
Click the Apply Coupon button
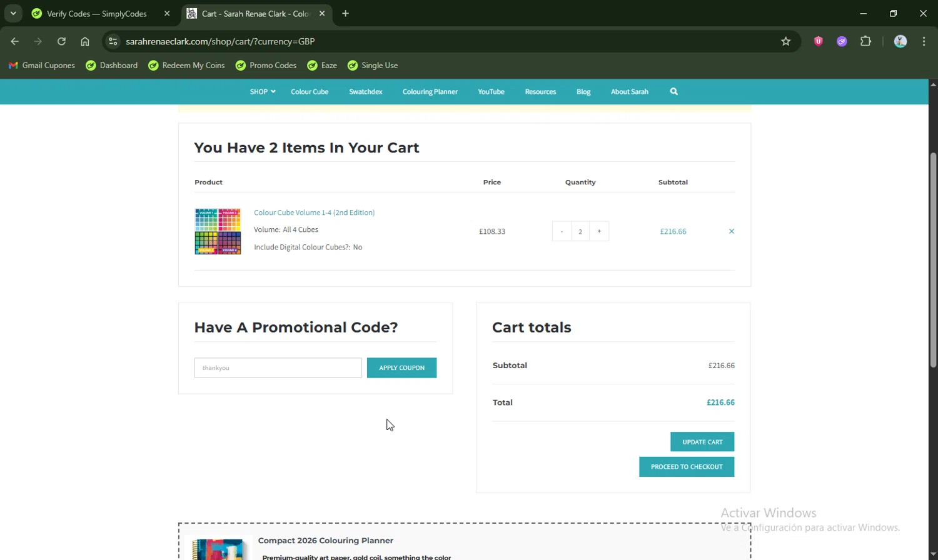401,367
